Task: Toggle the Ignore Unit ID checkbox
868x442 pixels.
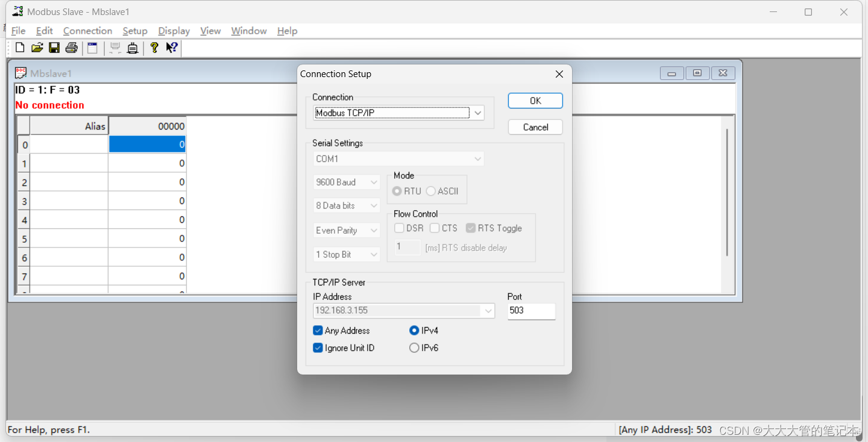Action: [318, 348]
